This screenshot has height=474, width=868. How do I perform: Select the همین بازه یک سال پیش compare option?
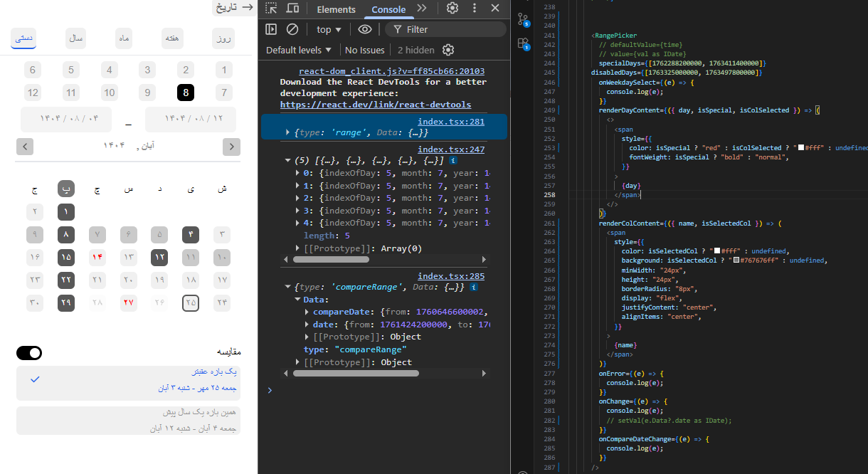[129, 421]
